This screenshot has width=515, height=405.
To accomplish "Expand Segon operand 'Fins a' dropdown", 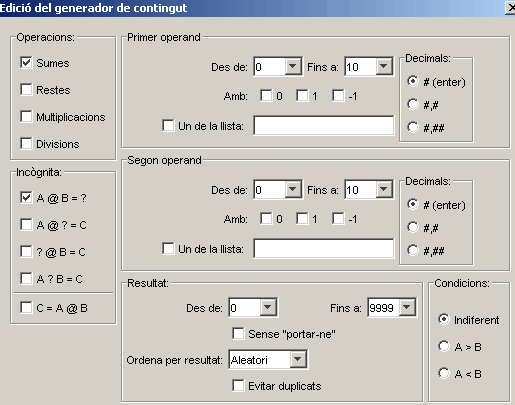I will pyautogui.click(x=384, y=189).
